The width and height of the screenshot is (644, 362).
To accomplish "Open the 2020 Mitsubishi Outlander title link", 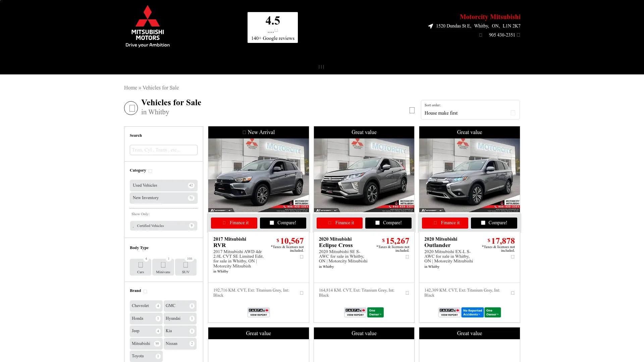I will [441, 242].
